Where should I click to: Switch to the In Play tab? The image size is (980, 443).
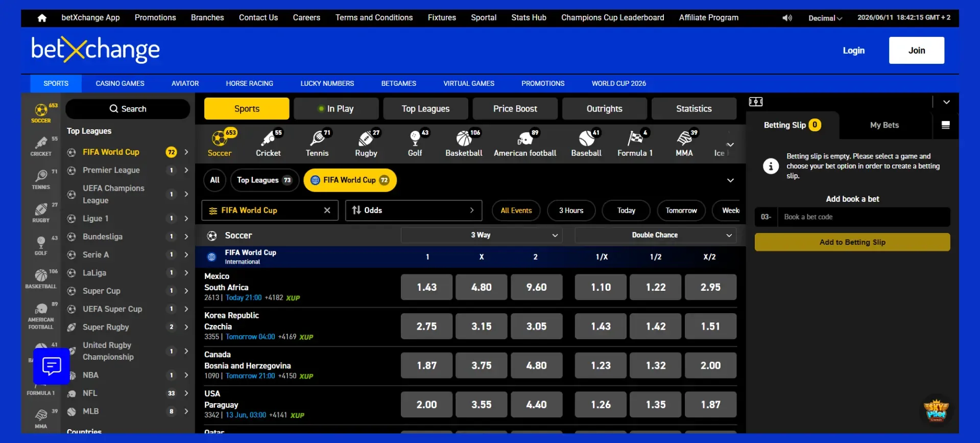[x=336, y=109]
